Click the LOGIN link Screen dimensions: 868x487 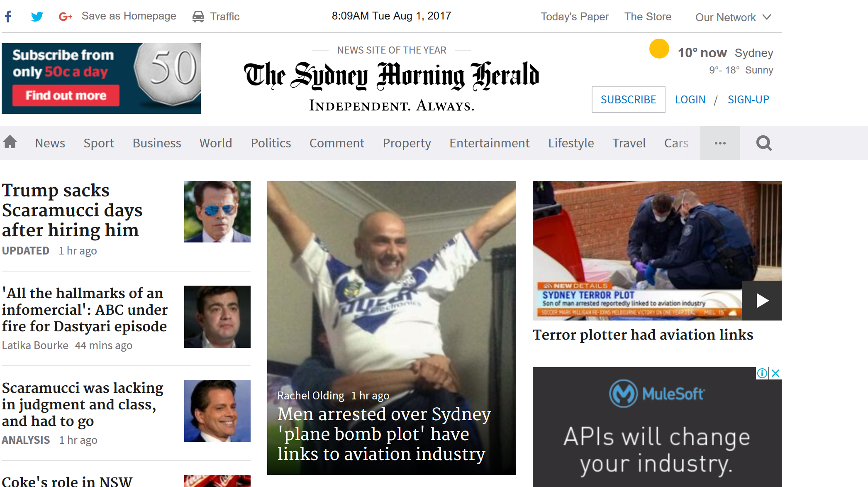[690, 100]
